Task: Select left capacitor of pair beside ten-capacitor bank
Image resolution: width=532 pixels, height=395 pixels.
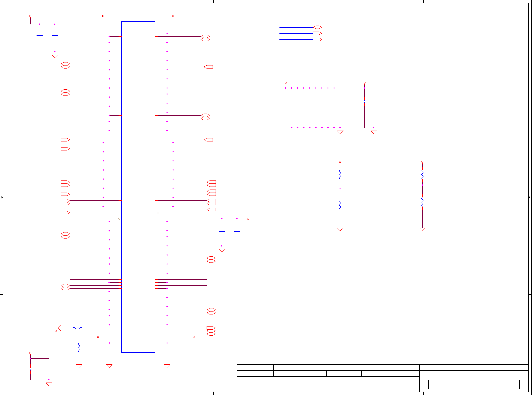Action: pyautogui.click(x=365, y=101)
